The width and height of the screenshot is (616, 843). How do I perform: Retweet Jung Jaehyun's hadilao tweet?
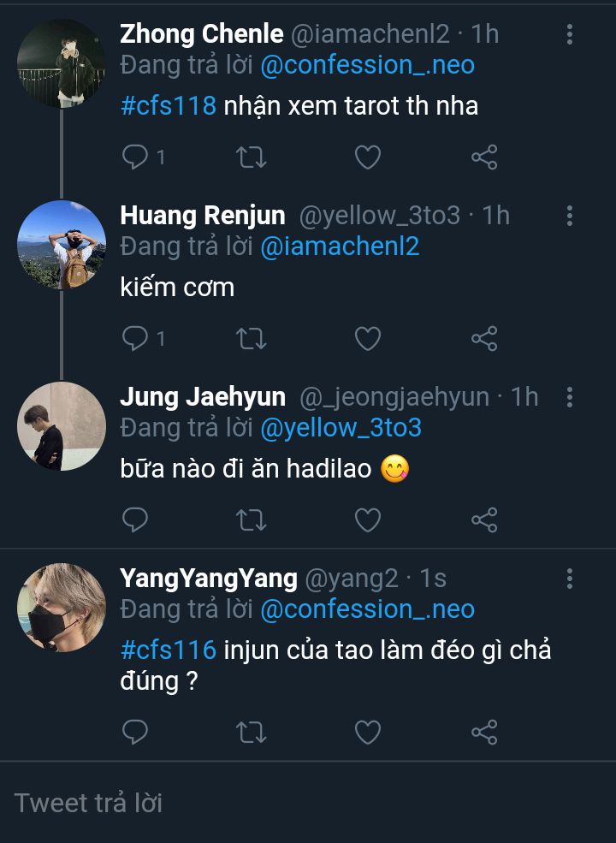point(252,519)
